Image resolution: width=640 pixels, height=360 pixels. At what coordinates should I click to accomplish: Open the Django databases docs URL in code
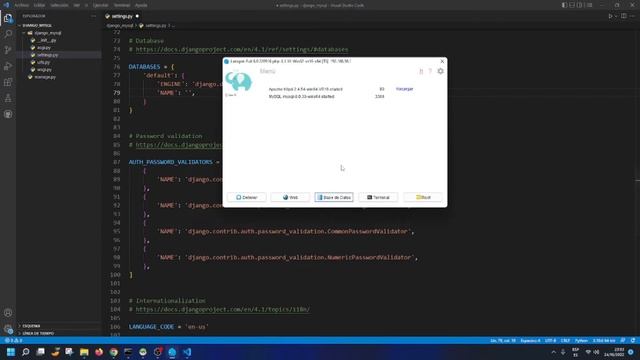coord(242,49)
